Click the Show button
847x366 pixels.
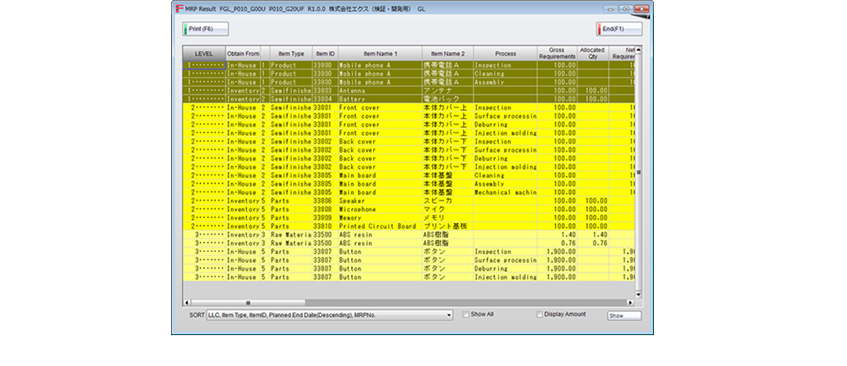[624, 316]
